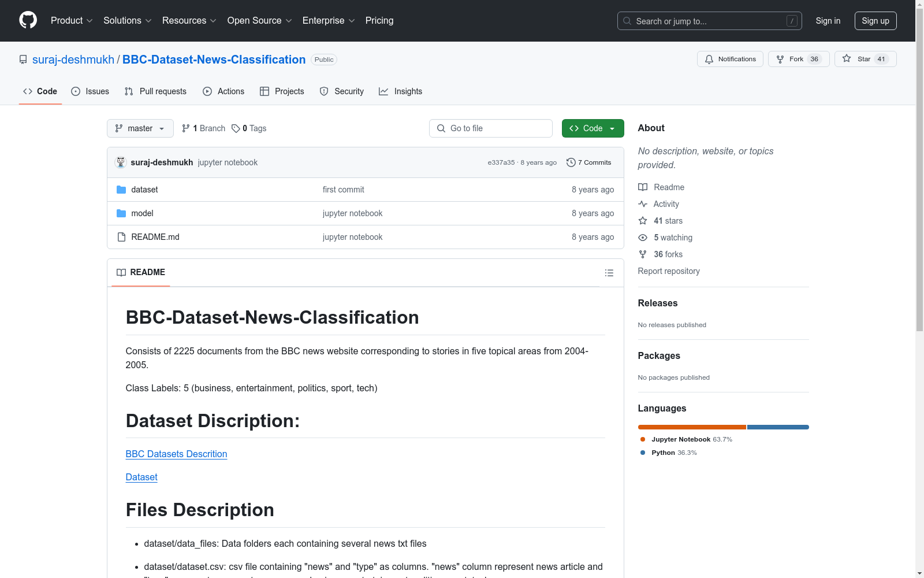Click the 'Search or jump to...' field
The width and height of the screenshot is (924, 578).
click(710, 21)
